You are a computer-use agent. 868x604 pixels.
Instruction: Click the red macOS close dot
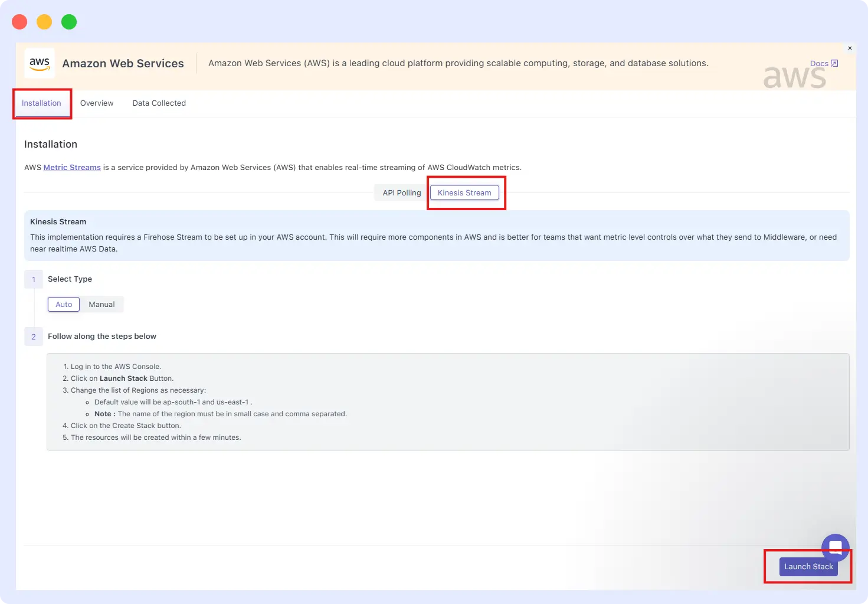[x=19, y=22]
